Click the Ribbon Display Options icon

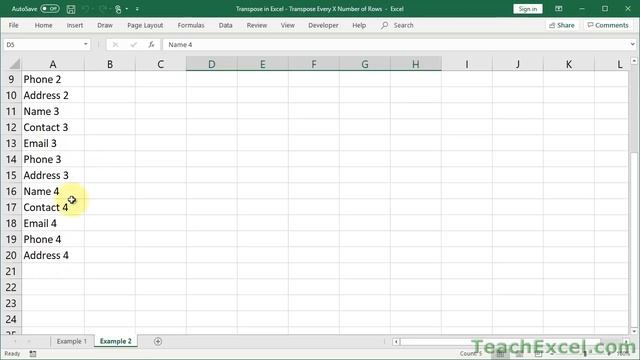[x=559, y=9]
